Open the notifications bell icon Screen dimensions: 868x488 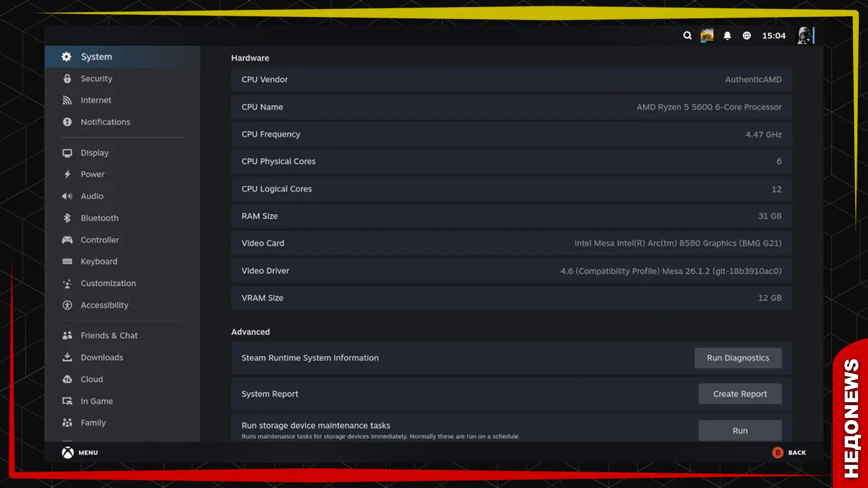(727, 36)
